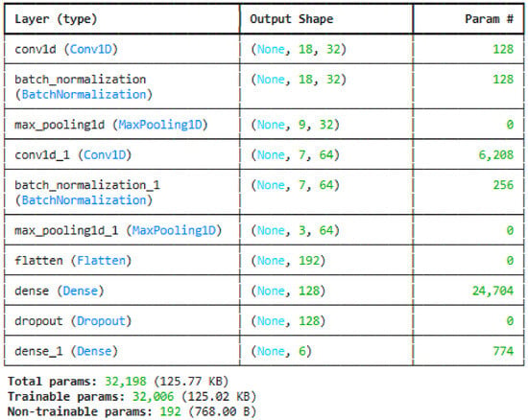
Task: Click output shape '(None, 192)'
Action: click(x=288, y=261)
